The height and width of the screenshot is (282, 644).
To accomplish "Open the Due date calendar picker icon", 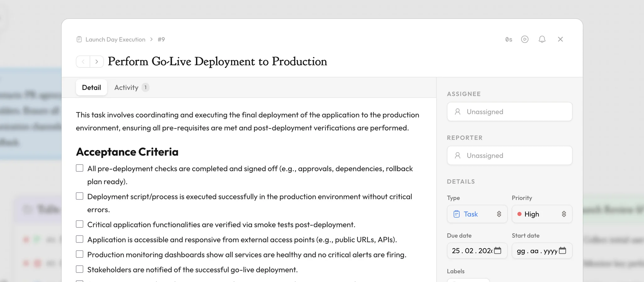I will click(x=497, y=251).
